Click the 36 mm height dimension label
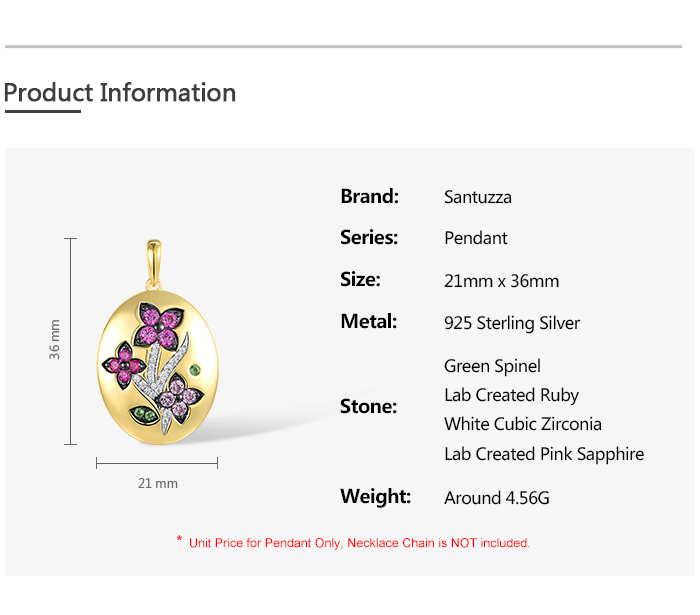This screenshot has width=700, height=615. tap(56, 340)
